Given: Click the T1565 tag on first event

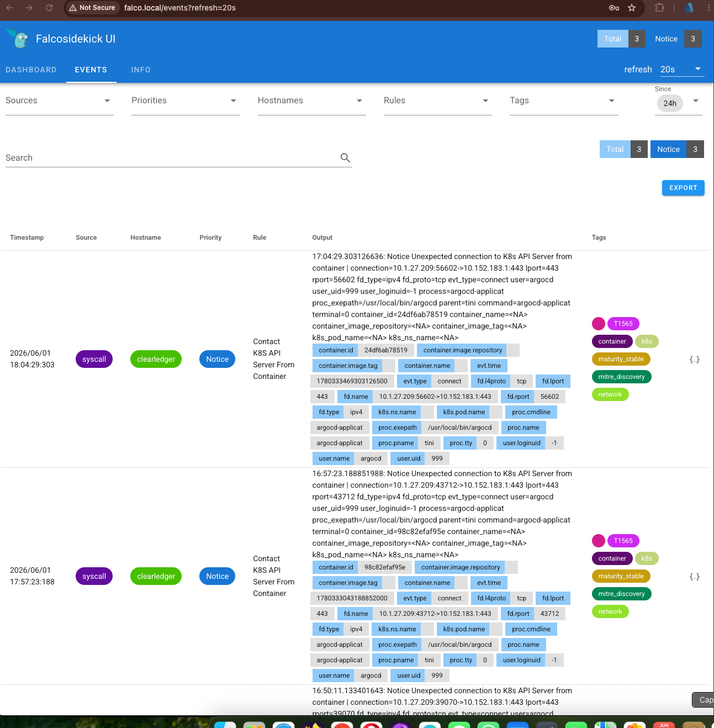Looking at the screenshot, I should (x=623, y=324).
